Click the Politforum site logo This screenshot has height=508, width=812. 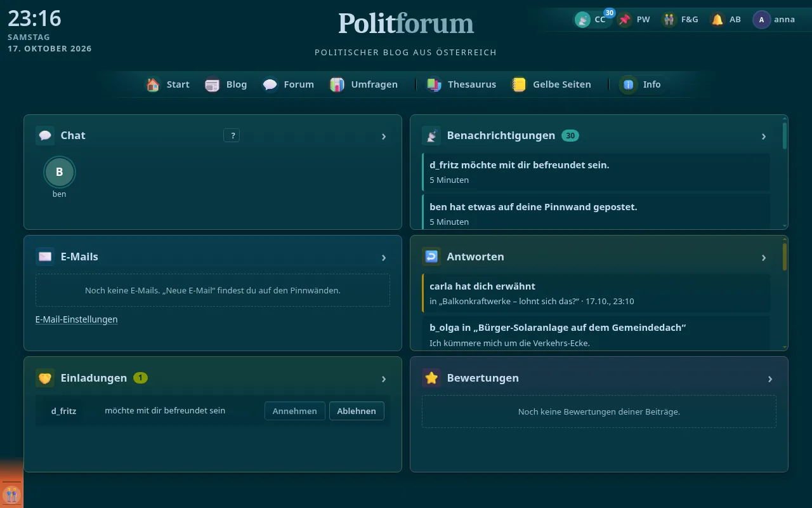tap(406, 23)
